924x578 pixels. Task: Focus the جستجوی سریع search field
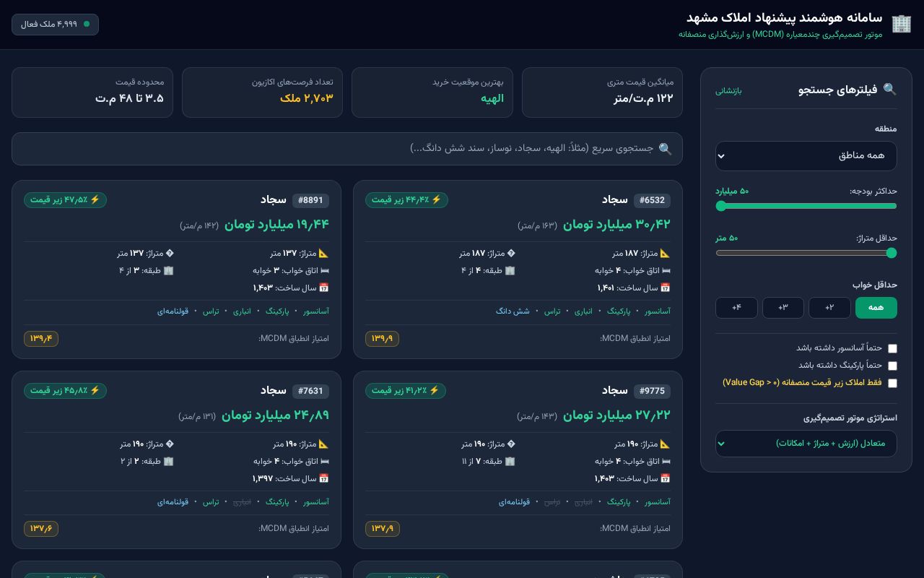click(347, 149)
